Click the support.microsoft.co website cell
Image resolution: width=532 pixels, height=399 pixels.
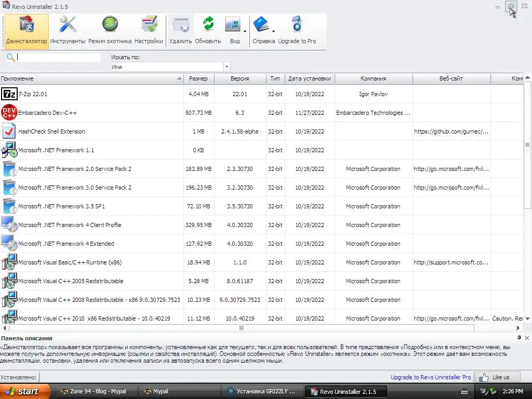pyautogui.click(x=451, y=262)
